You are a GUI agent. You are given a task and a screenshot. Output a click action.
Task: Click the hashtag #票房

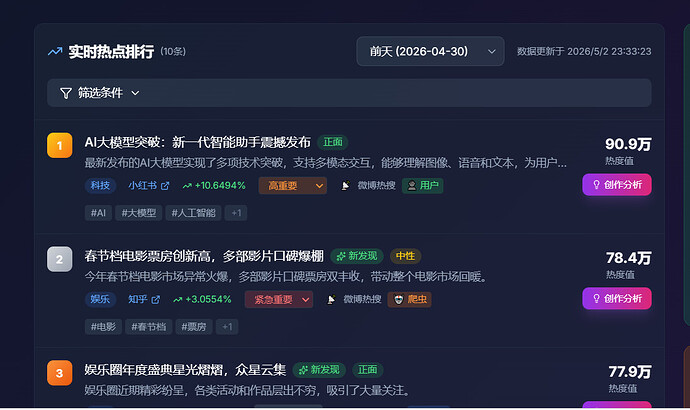pyautogui.click(x=194, y=327)
